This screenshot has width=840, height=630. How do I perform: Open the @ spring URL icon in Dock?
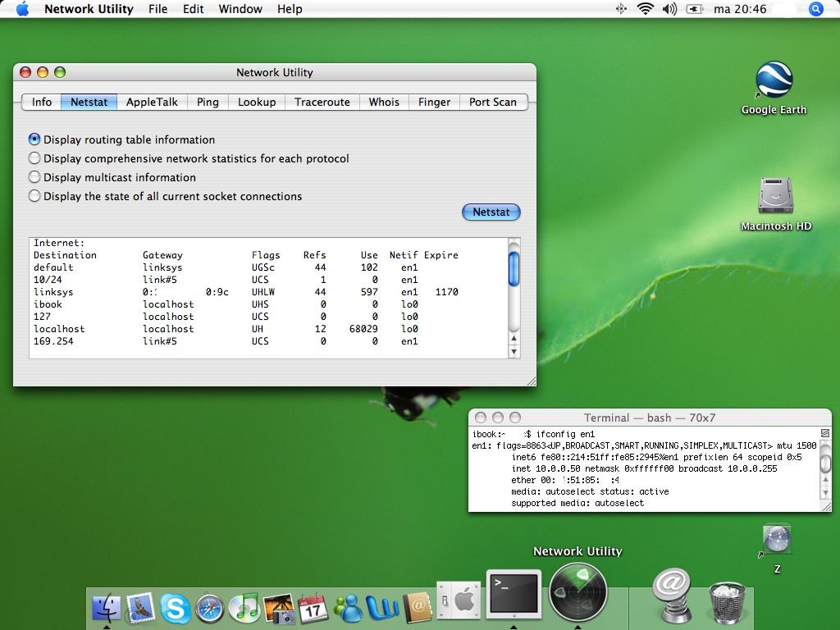click(x=672, y=595)
